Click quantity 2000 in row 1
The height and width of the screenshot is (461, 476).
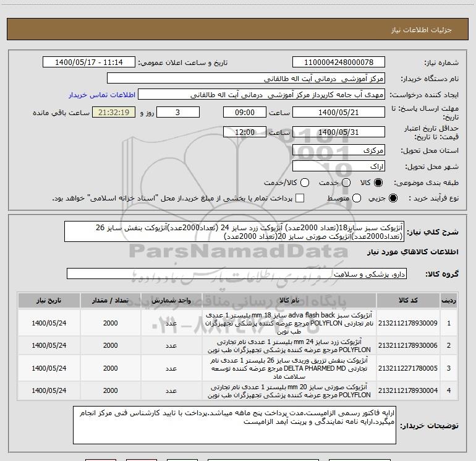(x=110, y=323)
